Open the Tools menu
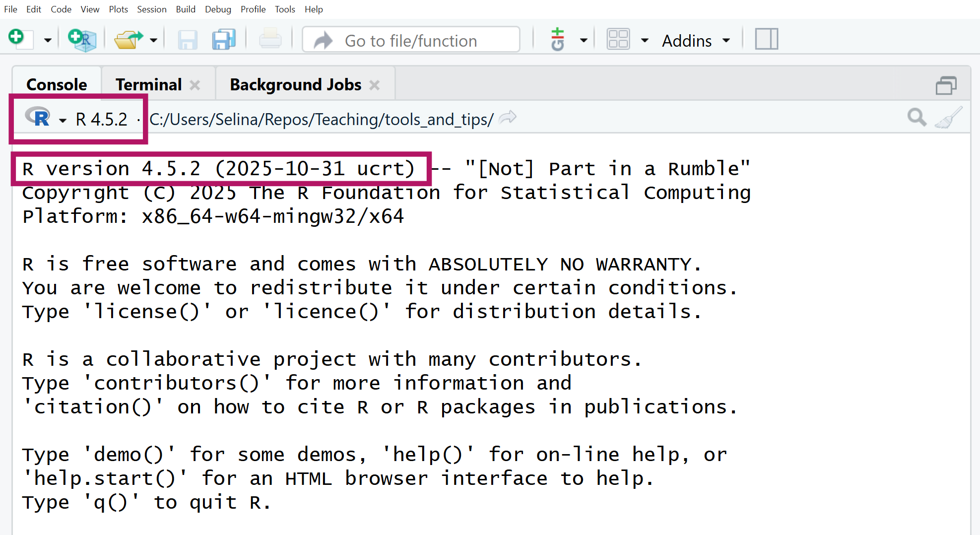 [x=285, y=9]
